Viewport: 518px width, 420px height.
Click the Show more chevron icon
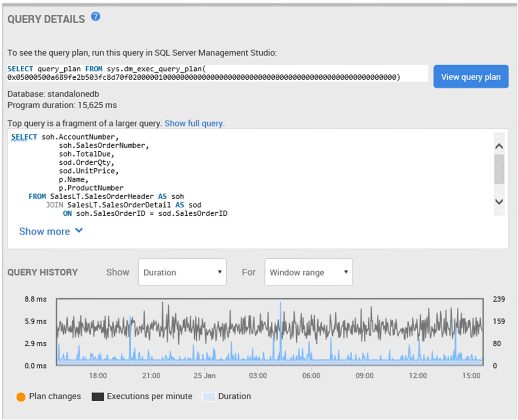point(78,231)
